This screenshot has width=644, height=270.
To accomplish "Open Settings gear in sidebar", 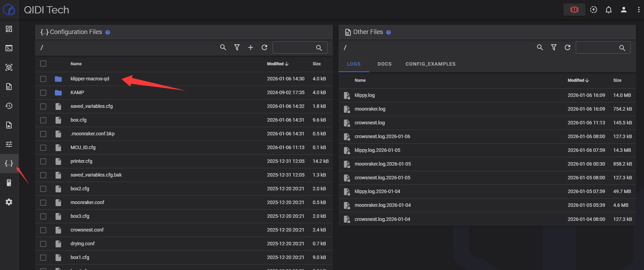I will (9, 202).
